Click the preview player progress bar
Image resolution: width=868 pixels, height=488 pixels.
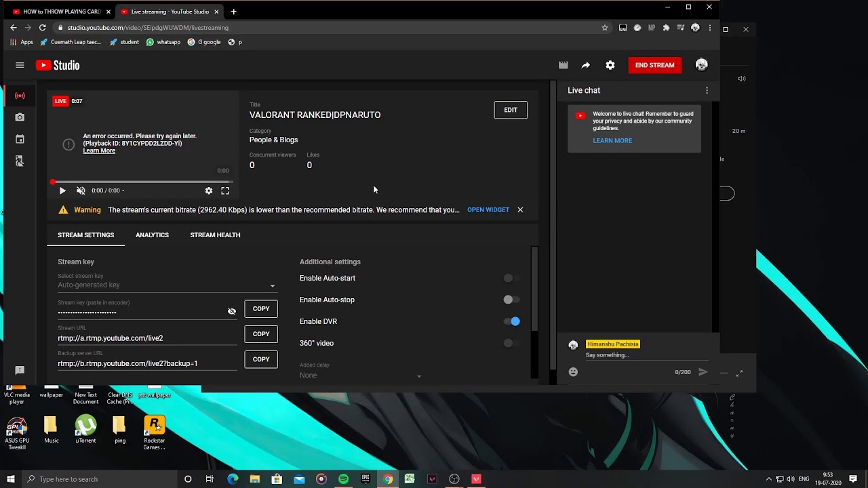[x=142, y=182]
